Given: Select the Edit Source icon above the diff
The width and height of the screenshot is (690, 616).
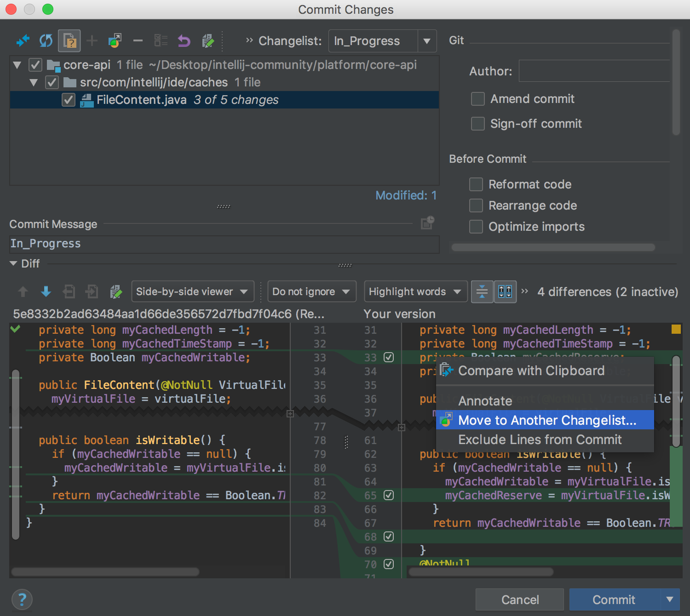Looking at the screenshot, I should pyautogui.click(x=116, y=291).
